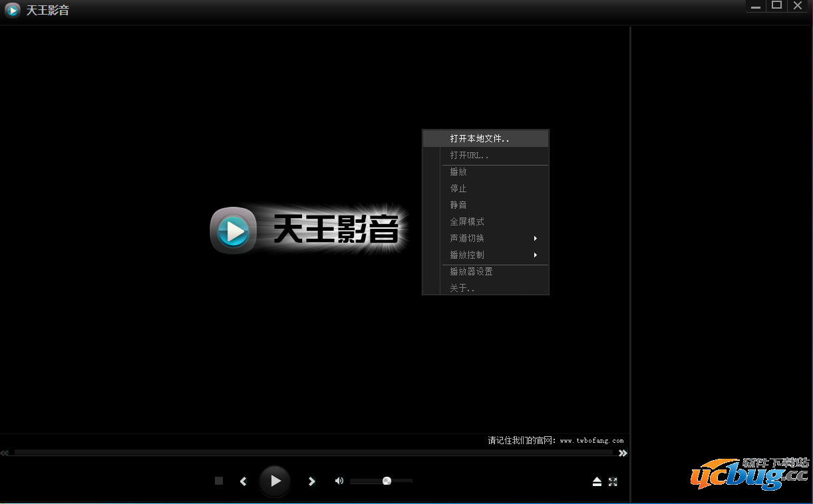813x504 pixels.
Task: Skip to next using the right arrow icon
Action: 311,481
